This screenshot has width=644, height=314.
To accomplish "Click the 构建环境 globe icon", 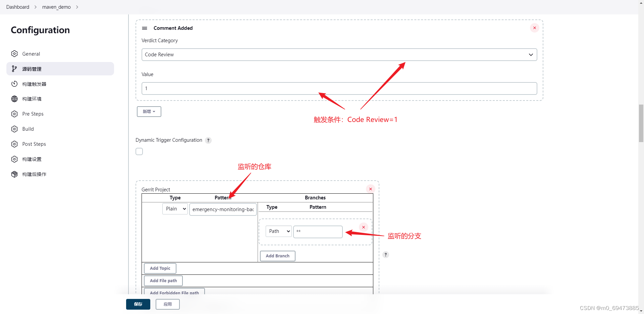I will click(x=14, y=99).
